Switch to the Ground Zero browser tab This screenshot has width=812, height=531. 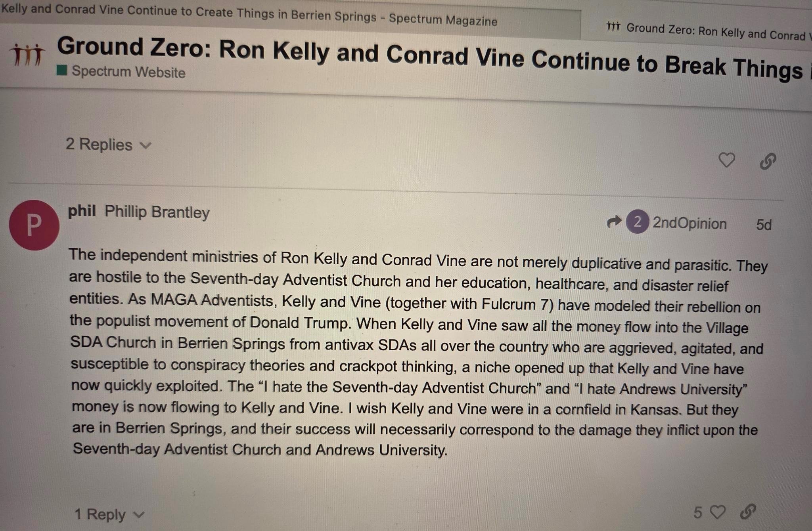point(710,31)
